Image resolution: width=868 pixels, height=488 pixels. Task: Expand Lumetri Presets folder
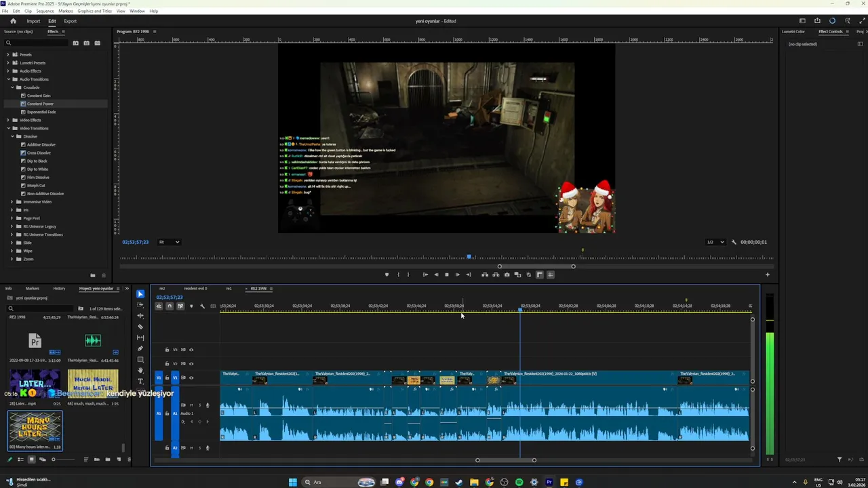(7, 62)
